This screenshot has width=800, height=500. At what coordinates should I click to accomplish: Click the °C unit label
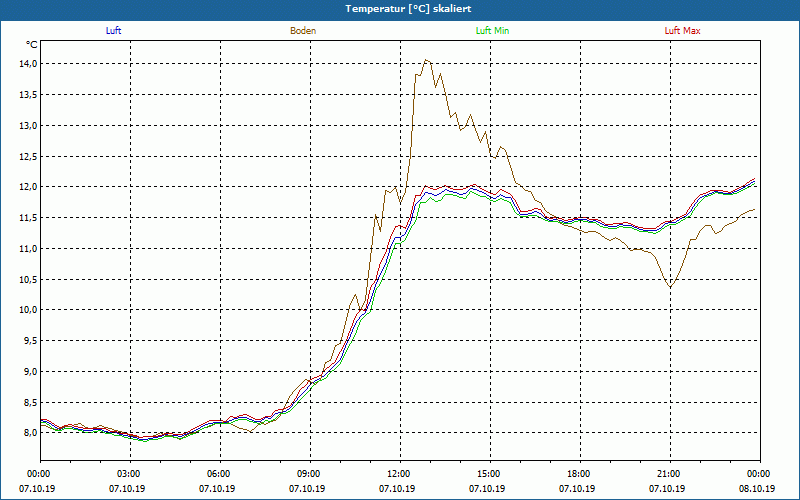point(32,45)
